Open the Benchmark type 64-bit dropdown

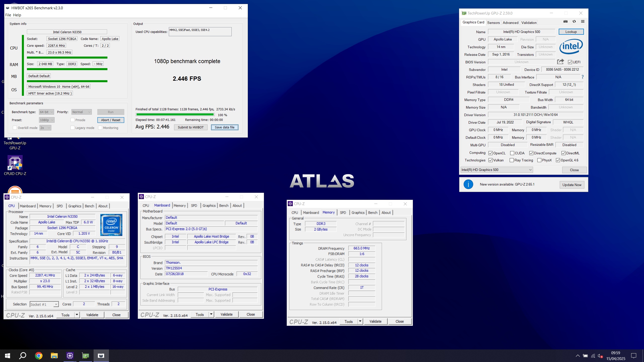[47, 112]
